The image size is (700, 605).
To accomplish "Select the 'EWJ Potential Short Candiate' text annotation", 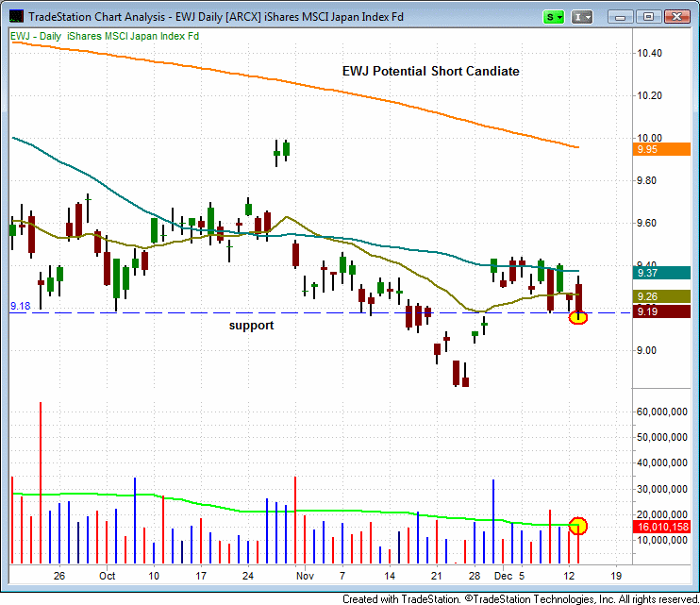I will pos(431,71).
